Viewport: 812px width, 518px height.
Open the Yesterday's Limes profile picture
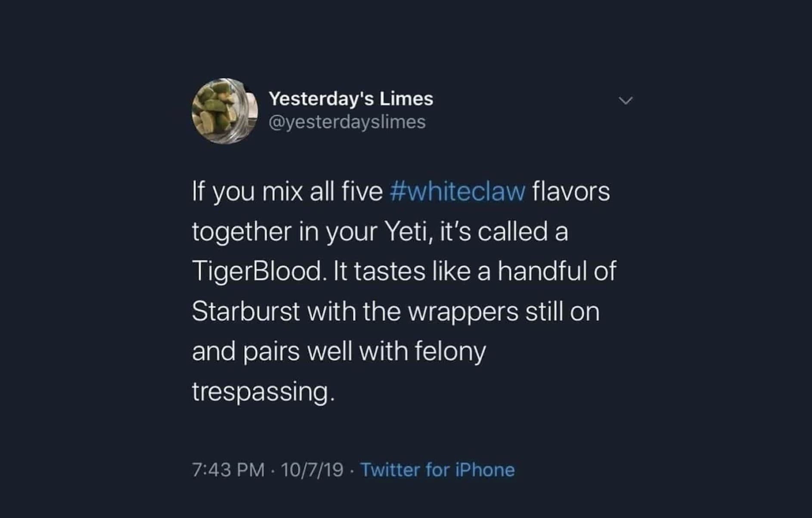click(224, 111)
